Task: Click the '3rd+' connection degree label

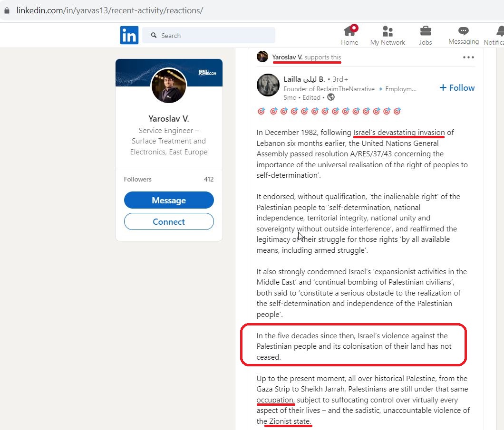Action: tap(340, 79)
